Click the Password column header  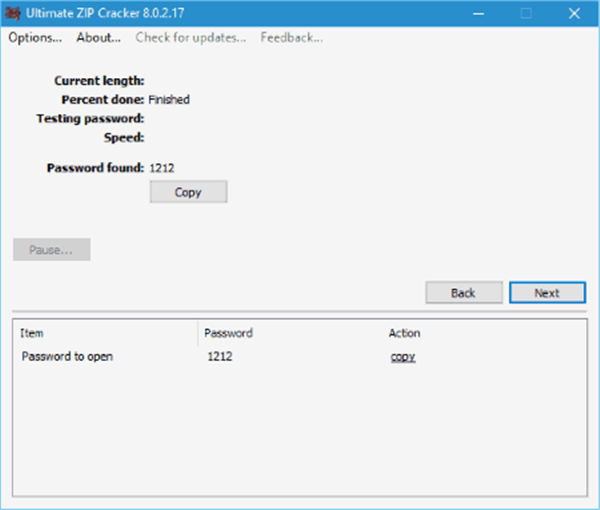click(x=228, y=333)
